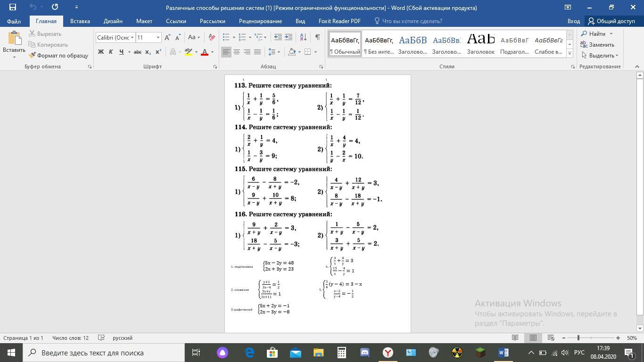Open the font name dropdown (Calibri)
Viewport: 644px width, 362px height.
(x=132, y=37)
